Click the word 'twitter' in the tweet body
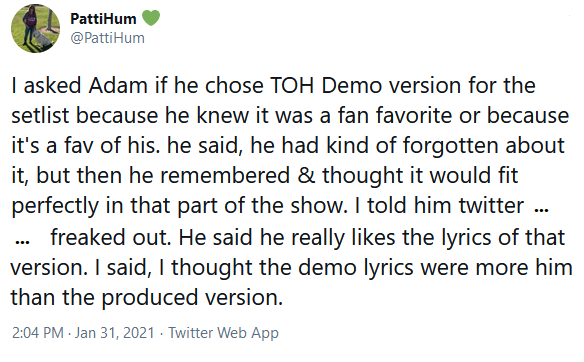Screen dimensions: 584x362 tap(491, 205)
